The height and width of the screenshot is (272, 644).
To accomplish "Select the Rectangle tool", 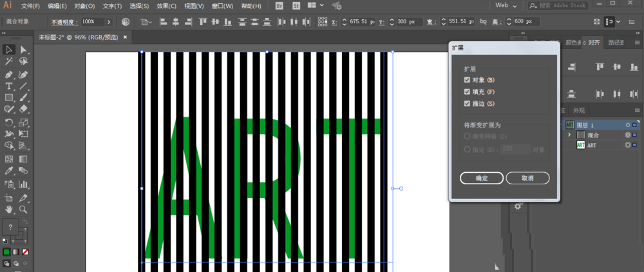I will [x=9, y=98].
